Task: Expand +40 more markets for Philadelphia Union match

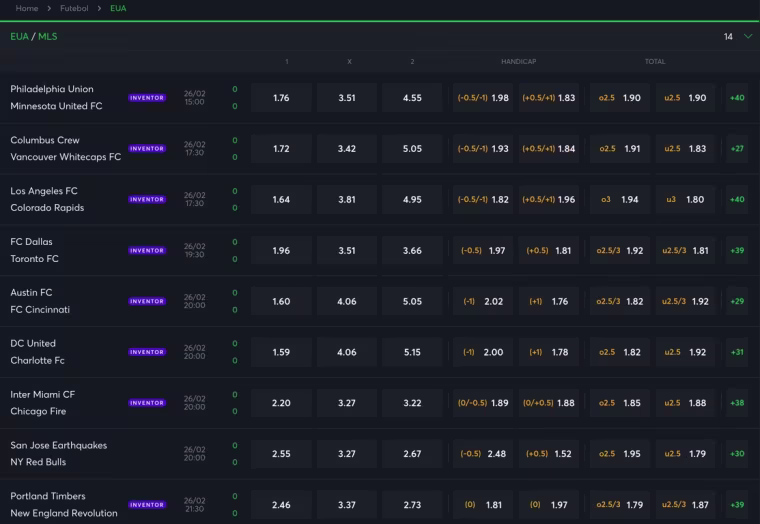Action: click(x=737, y=97)
